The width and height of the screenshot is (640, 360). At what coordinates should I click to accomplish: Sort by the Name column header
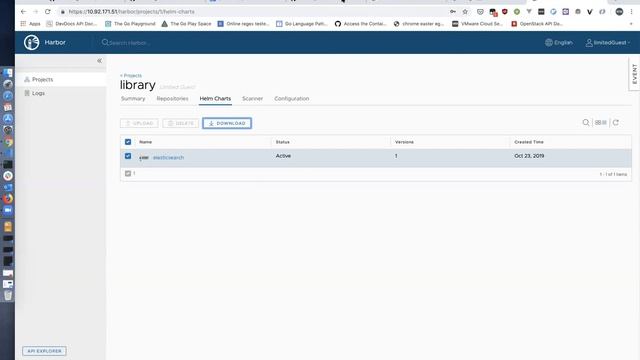145,142
